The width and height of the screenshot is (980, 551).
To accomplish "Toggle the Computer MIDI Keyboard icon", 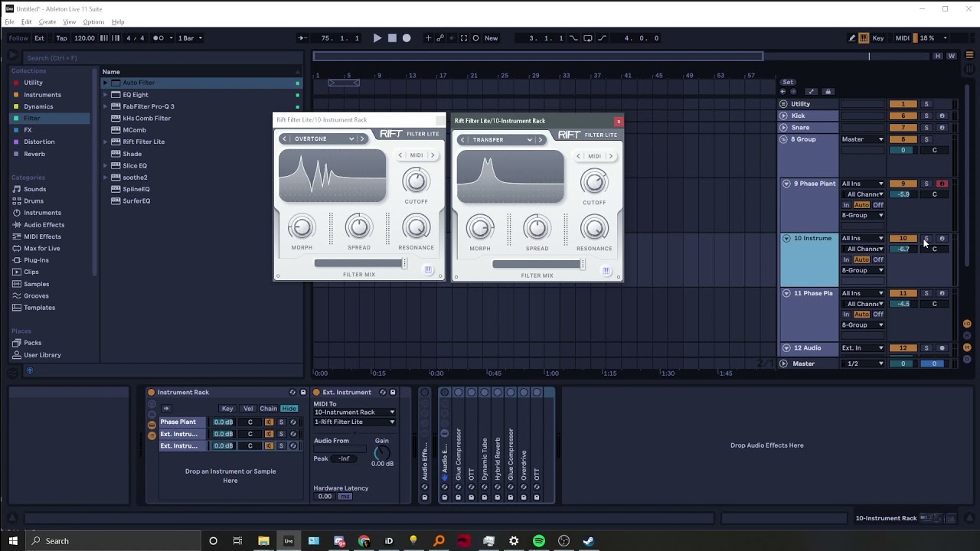I will coord(864,38).
